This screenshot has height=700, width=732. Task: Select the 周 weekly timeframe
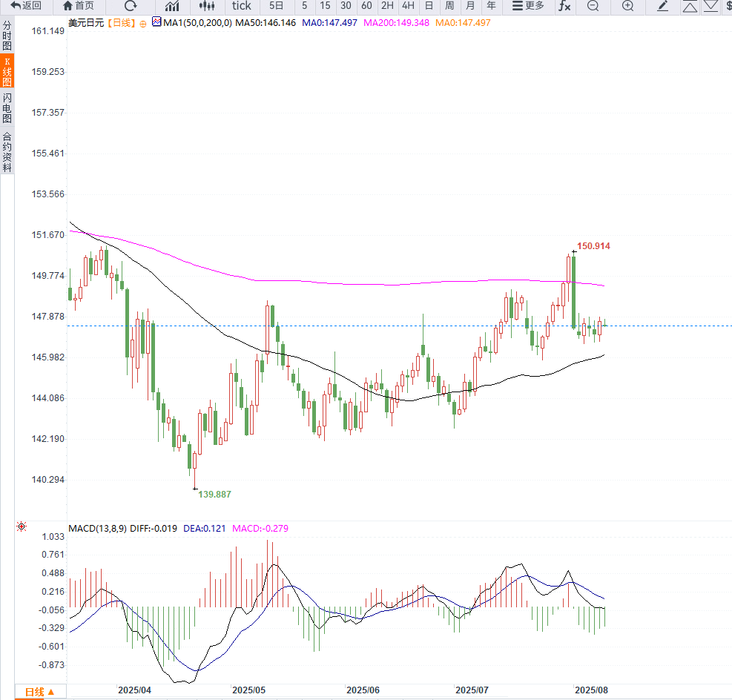[449, 6]
